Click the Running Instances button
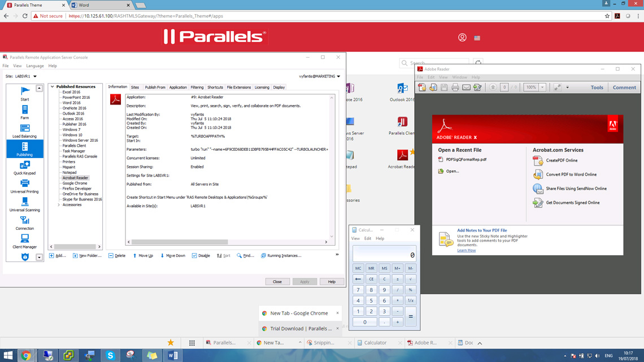Image resolution: width=644 pixels, height=362 pixels. pos(281,256)
